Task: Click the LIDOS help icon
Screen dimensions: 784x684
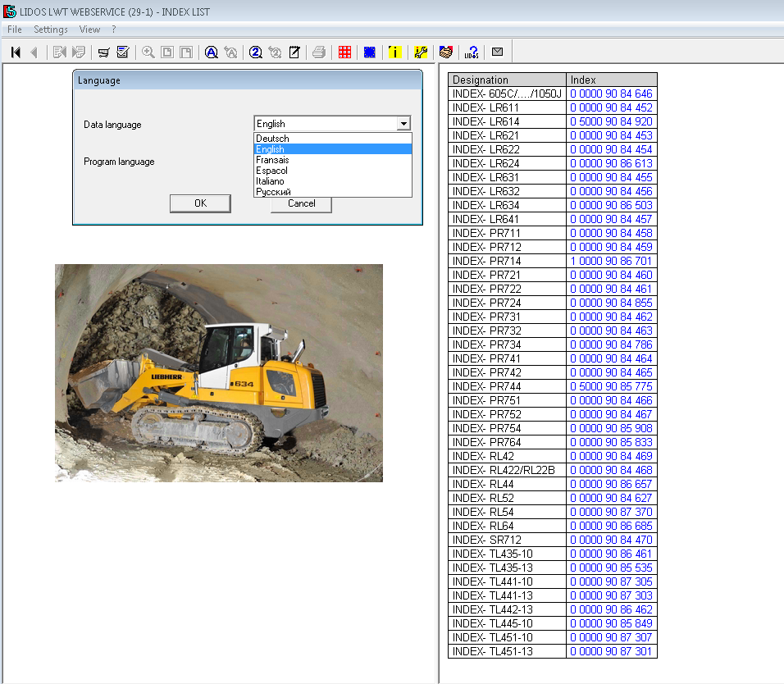Action: tap(472, 51)
